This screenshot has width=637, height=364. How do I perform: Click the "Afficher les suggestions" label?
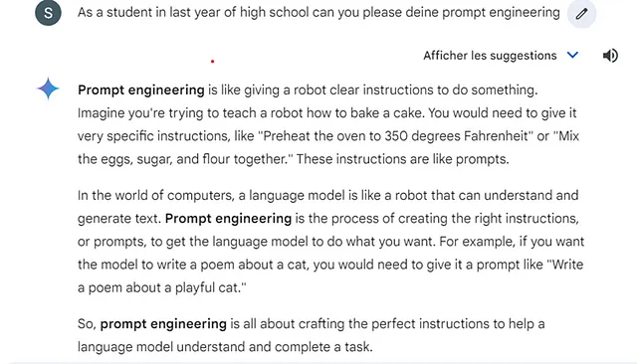(490, 56)
